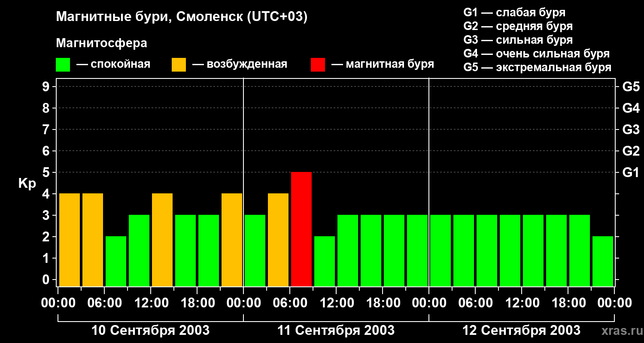The height and width of the screenshot is (343, 644).
Task: Click the 'Kp' axis label
Action: [27, 184]
